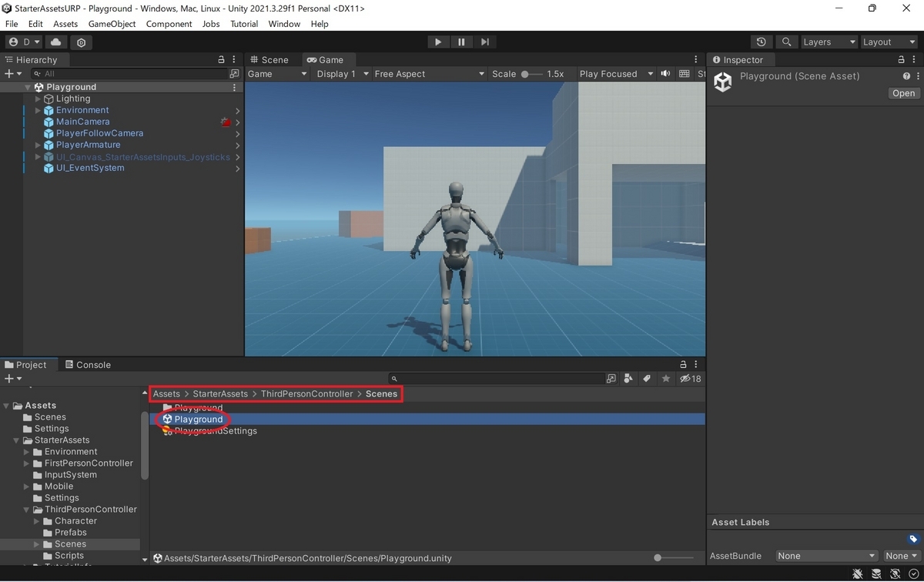Select the Search by Type icon in Project

[x=628, y=379]
